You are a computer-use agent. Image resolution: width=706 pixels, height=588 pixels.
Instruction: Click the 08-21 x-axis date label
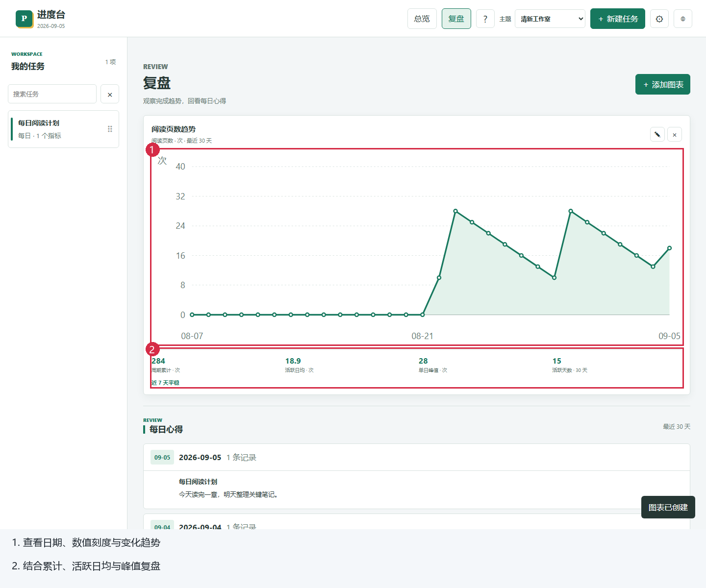422,336
